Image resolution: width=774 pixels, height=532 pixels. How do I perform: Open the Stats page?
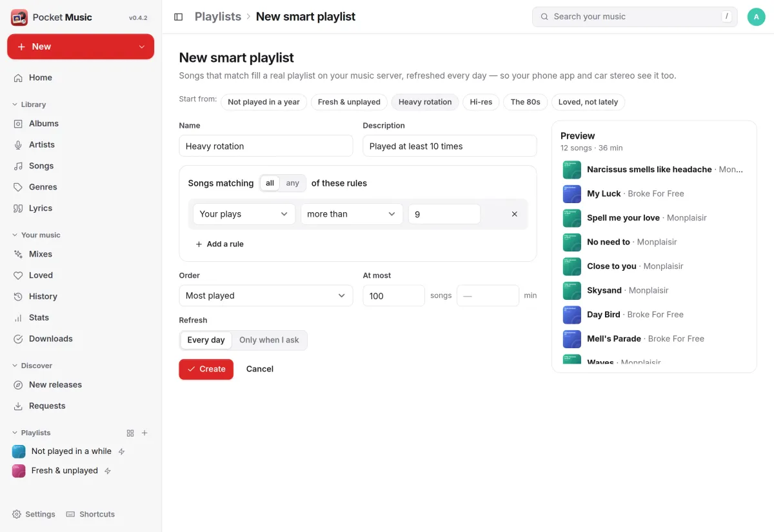(81, 317)
